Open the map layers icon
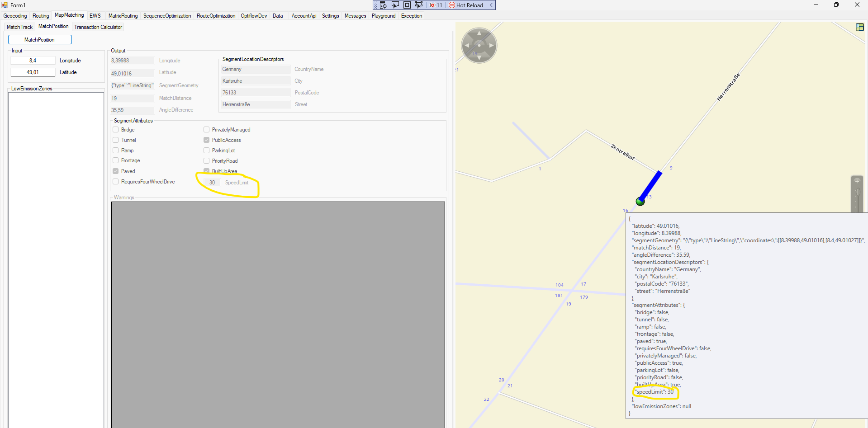The height and width of the screenshot is (428, 868). [x=860, y=27]
